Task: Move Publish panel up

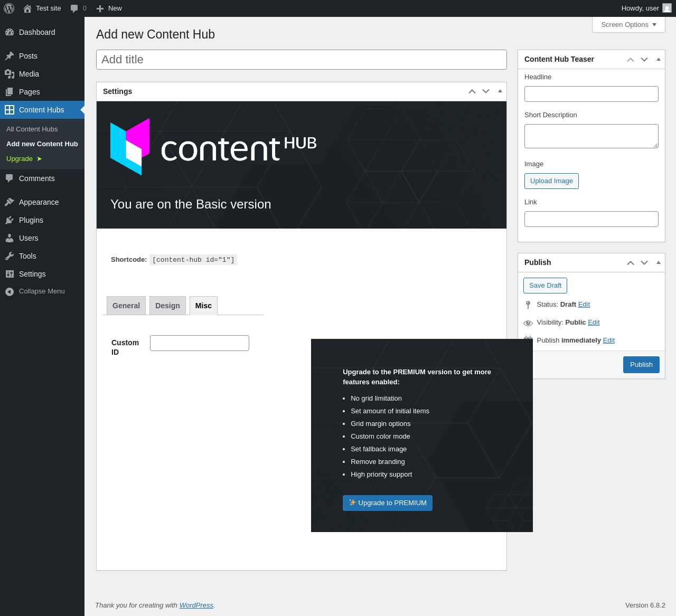Action: click(x=631, y=262)
